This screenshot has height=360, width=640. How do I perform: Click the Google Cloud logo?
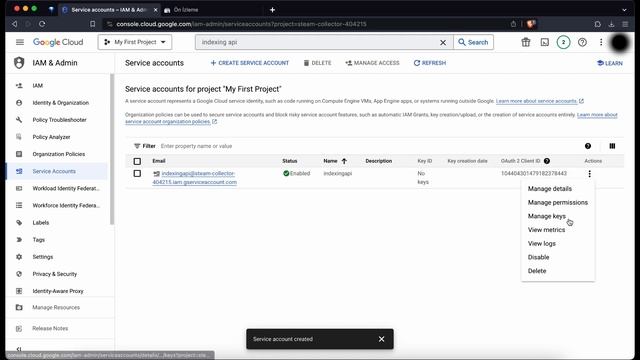(x=58, y=42)
